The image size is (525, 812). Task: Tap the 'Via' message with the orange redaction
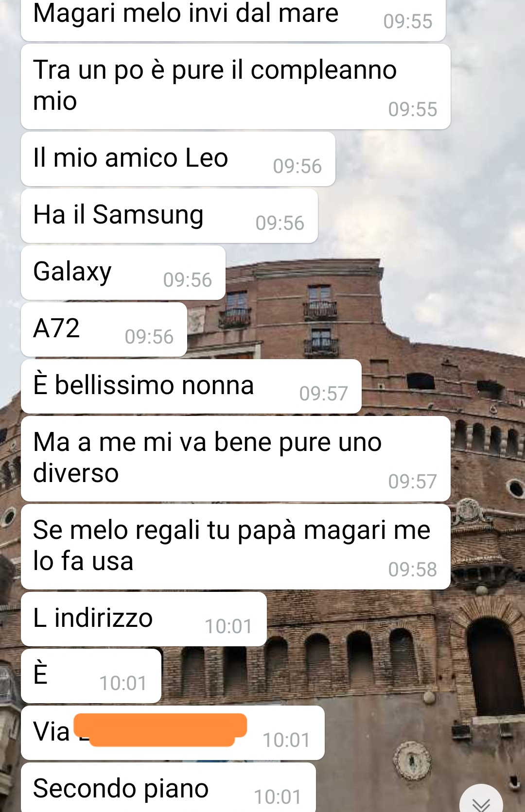click(x=173, y=733)
